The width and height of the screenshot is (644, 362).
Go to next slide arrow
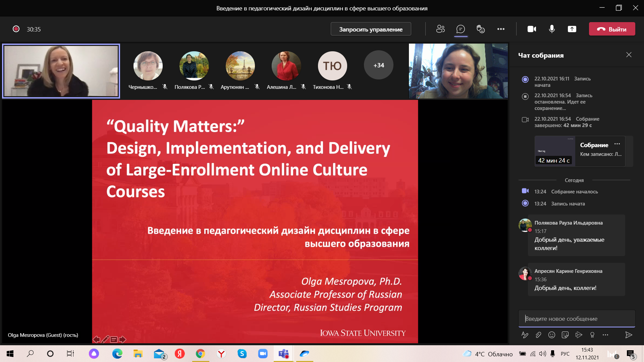[122, 340]
